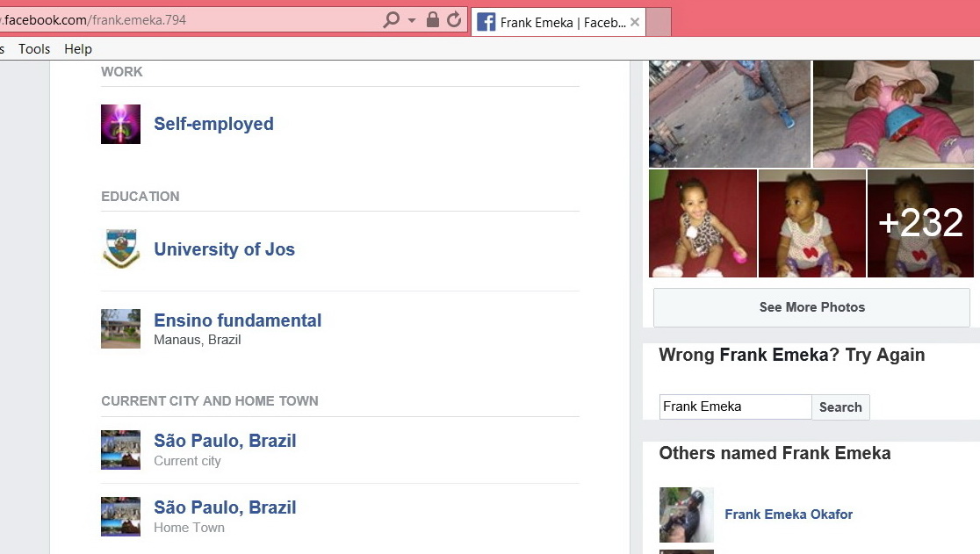The width and height of the screenshot is (980, 554).
Task: Open Frank Emeka Okafor's profile link
Action: pyautogui.click(x=789, y=514)
